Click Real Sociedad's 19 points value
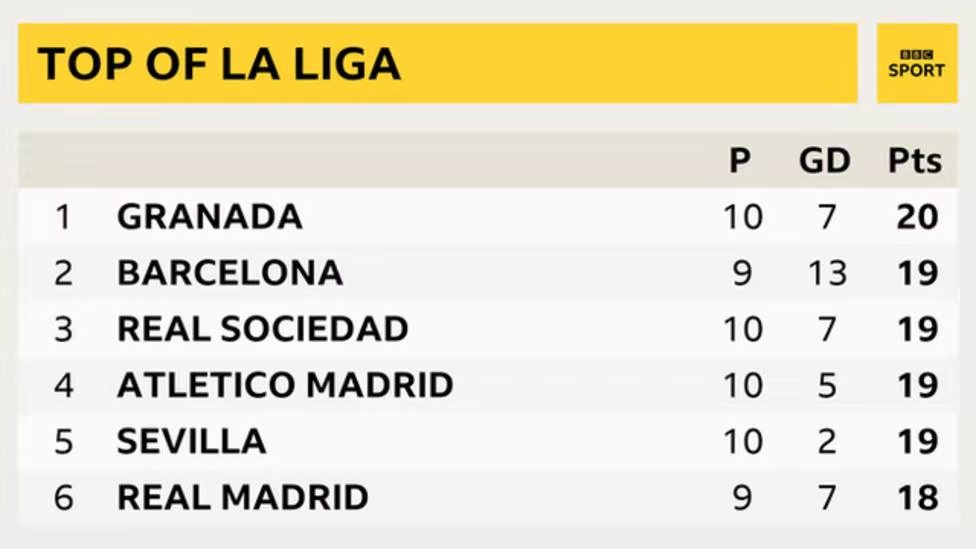Image resolution: width=976 pixels, height=549 pixels. [917, 329]
